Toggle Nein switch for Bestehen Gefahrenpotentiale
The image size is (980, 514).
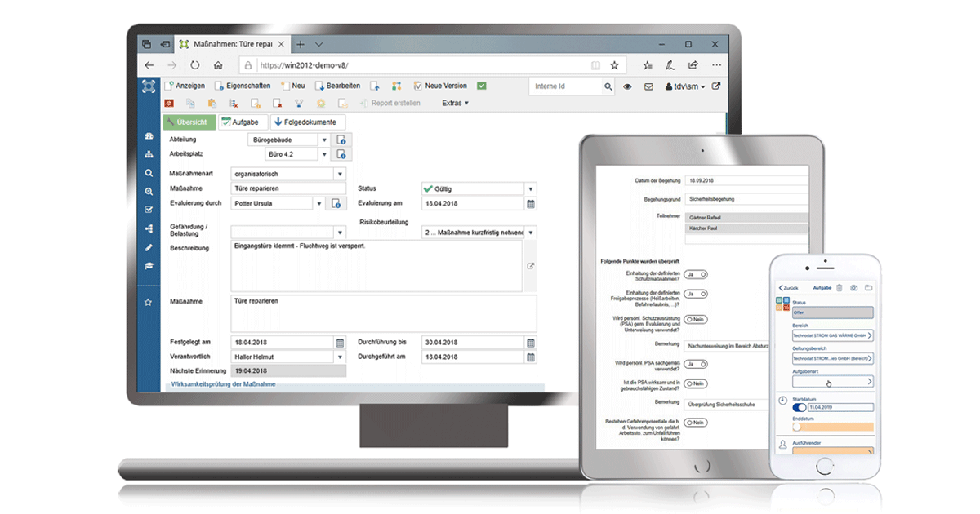point(697,423)
